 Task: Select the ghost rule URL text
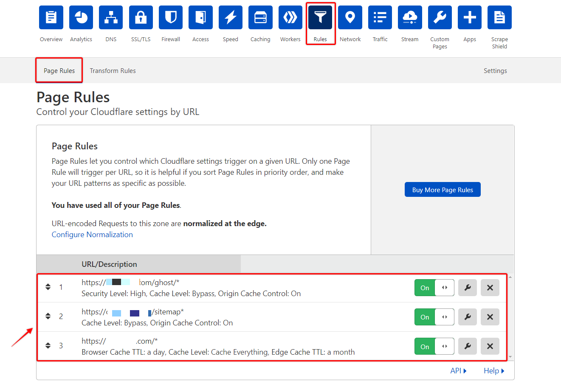pyautogui.click(x=130, y=283)
